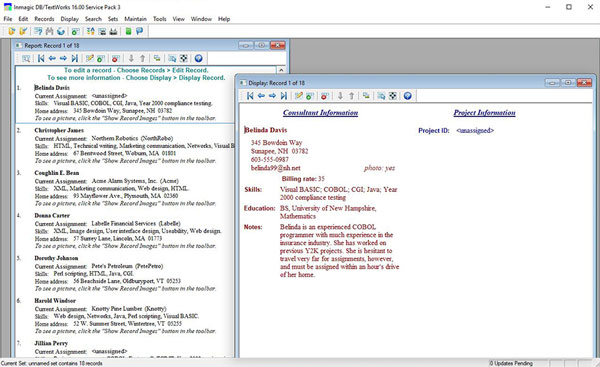Viewport: 600px width, 367px height.
Task: Select the Harold Windsor record
Action: 55,300
